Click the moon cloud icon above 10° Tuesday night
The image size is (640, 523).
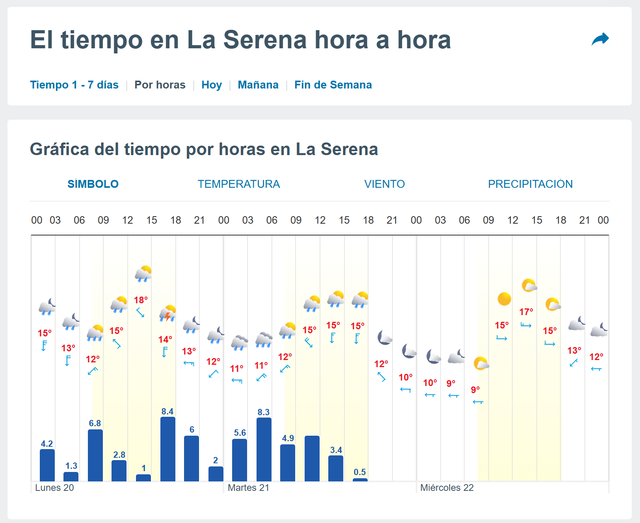click(409, 351)
